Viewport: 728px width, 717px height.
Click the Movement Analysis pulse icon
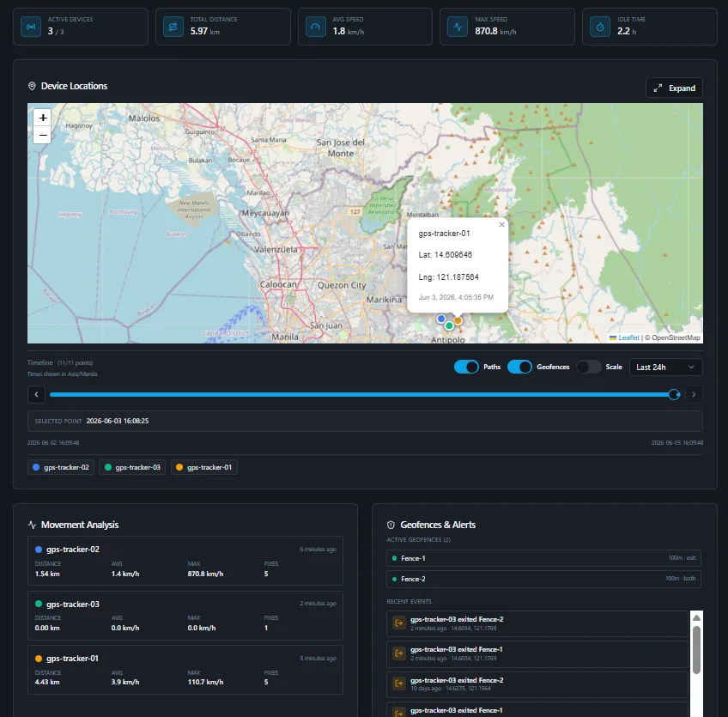click(32, 525)
